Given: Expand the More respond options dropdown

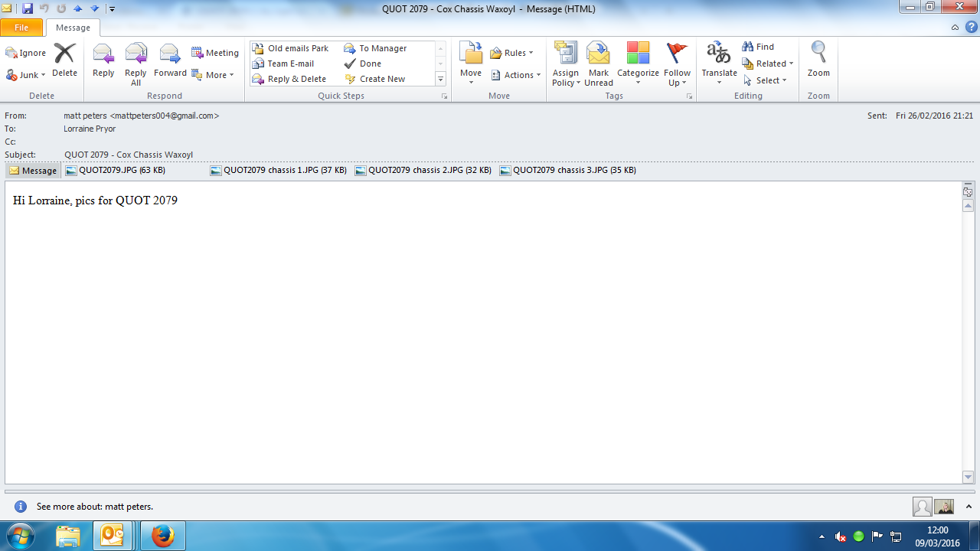Looking at the screenshot, I should 213,75.
